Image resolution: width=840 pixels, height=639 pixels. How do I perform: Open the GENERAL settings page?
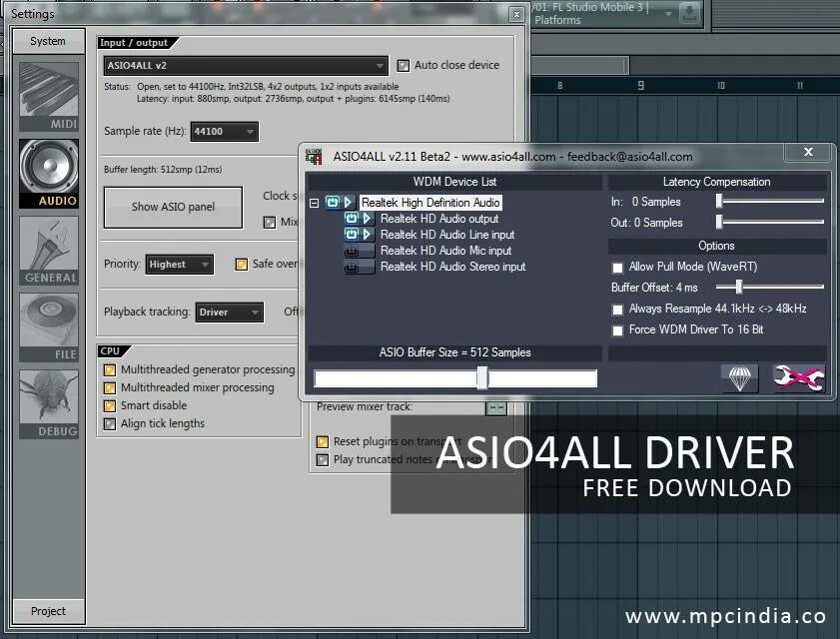[x=49, y=251]
